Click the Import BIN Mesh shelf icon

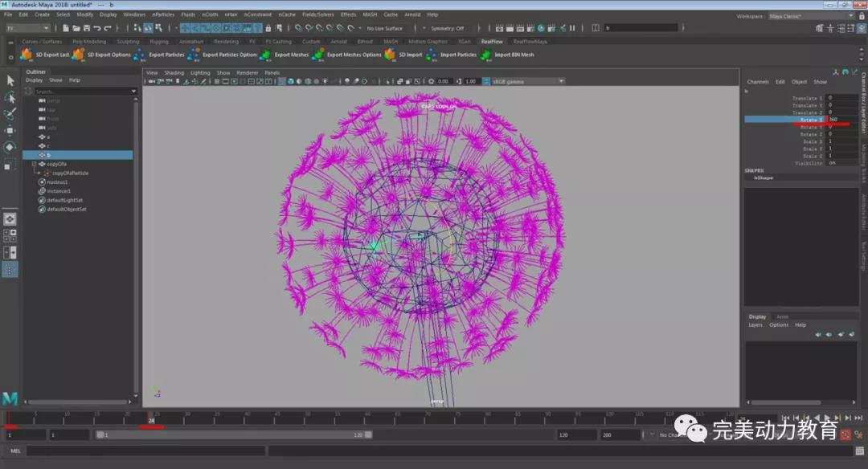pos(485,55)
